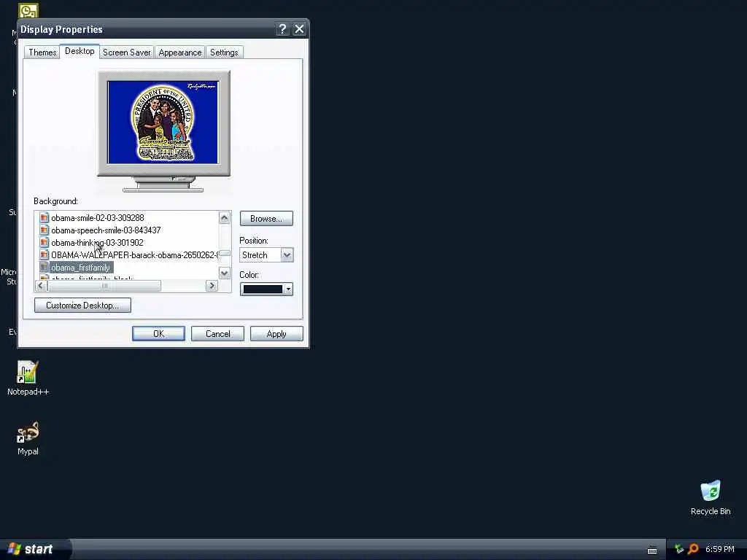Screen dimensions: 747x560
Task: Close the Display Properties dialog
Action: pyautogui.click(x=299, y=29)
